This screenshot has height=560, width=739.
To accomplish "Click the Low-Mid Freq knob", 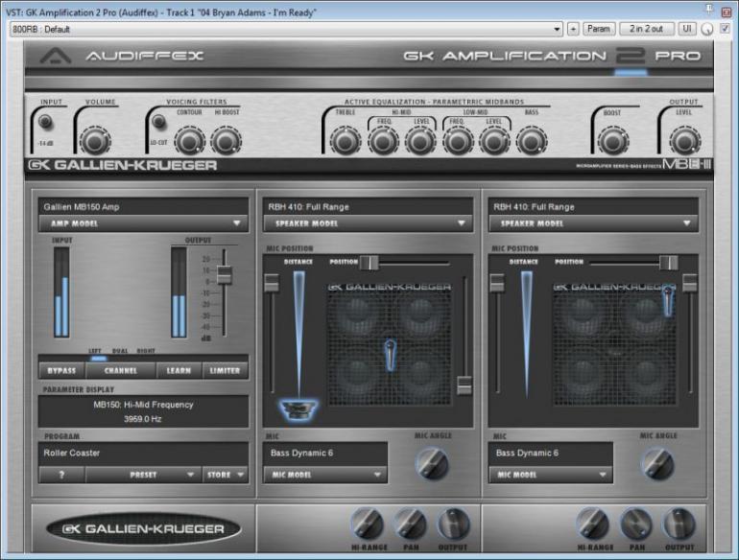I will point(458,141).
